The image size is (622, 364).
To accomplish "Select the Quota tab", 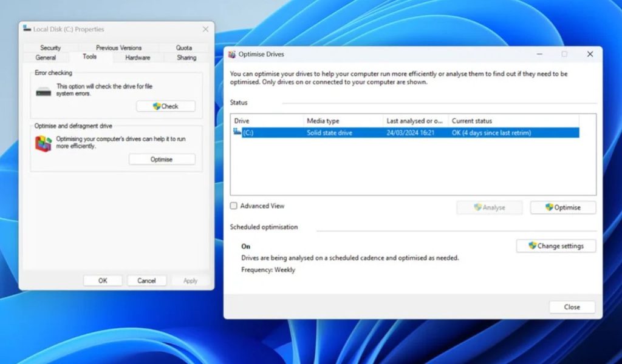I will pos(184,48).
